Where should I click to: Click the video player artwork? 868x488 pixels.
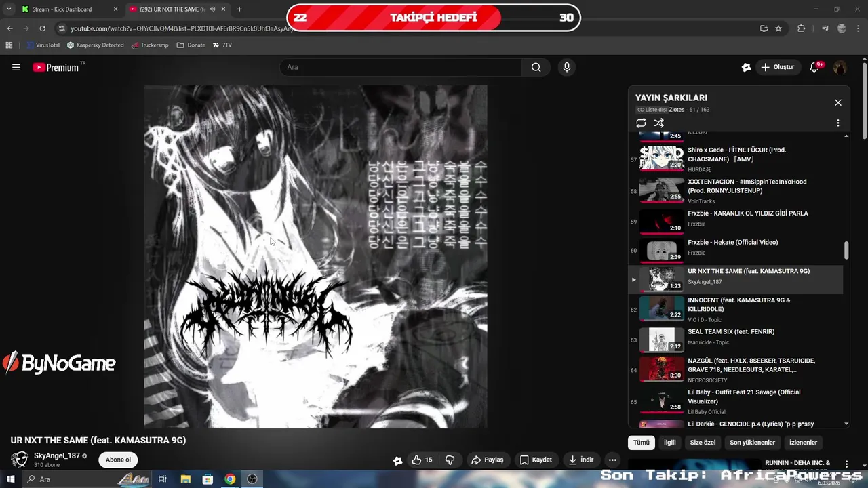click(315, 257)
